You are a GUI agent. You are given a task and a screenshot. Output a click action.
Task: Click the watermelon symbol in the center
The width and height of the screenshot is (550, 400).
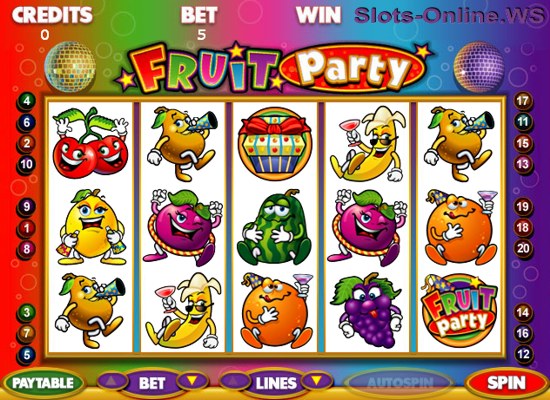click(x=274, y=227)
